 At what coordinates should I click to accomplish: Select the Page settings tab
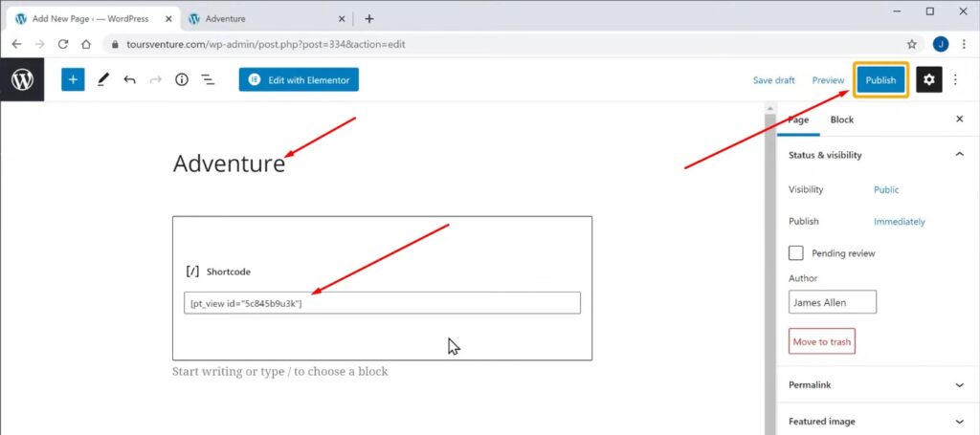pyautogui.click(x=798, y=120)
